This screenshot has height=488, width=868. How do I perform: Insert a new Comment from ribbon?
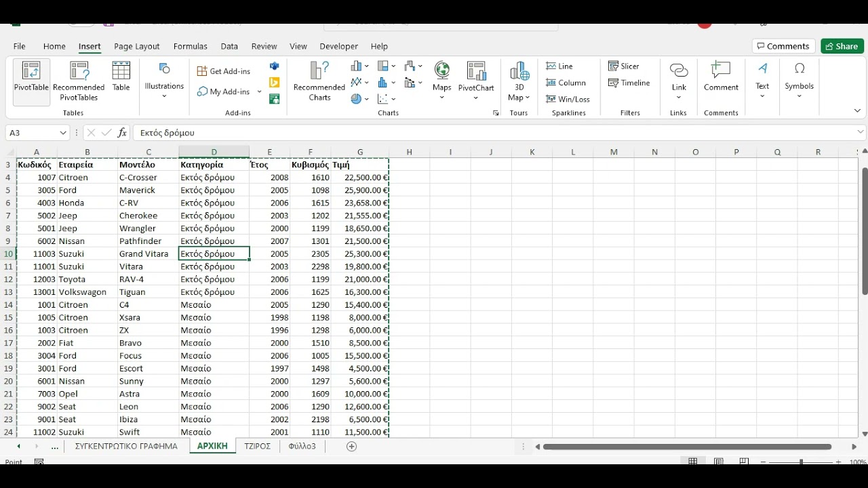click(x=721, y=77)
